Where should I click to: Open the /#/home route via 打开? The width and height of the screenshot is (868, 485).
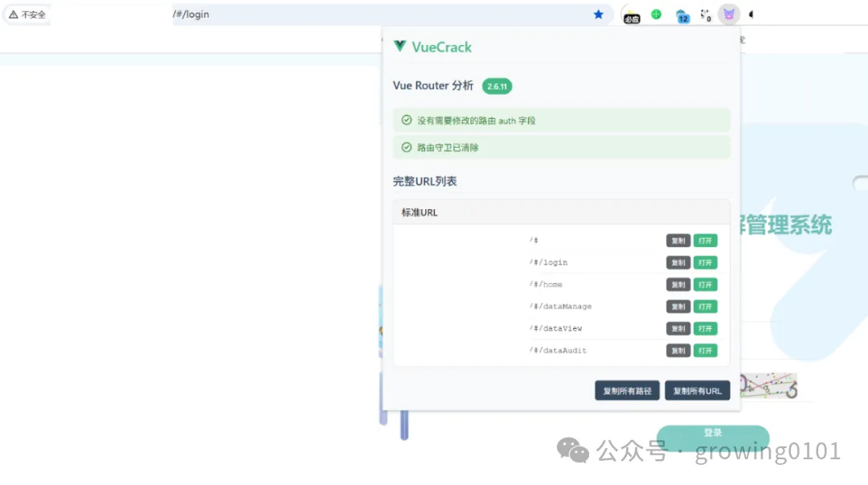pyautogui.click(x=706, y=284)
